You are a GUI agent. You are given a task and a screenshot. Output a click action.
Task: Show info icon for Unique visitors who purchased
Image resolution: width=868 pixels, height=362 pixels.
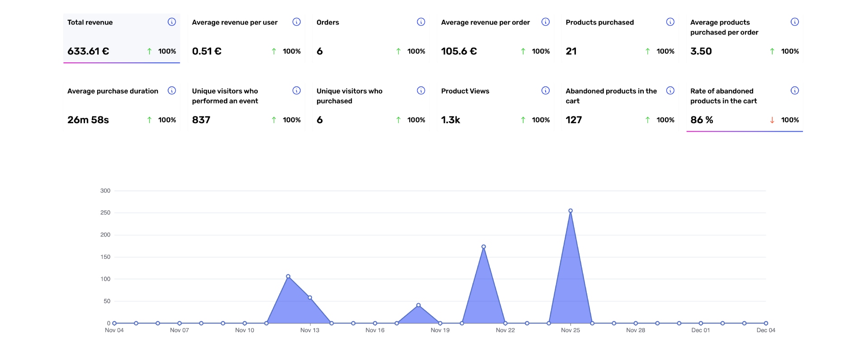coord(421,90)
